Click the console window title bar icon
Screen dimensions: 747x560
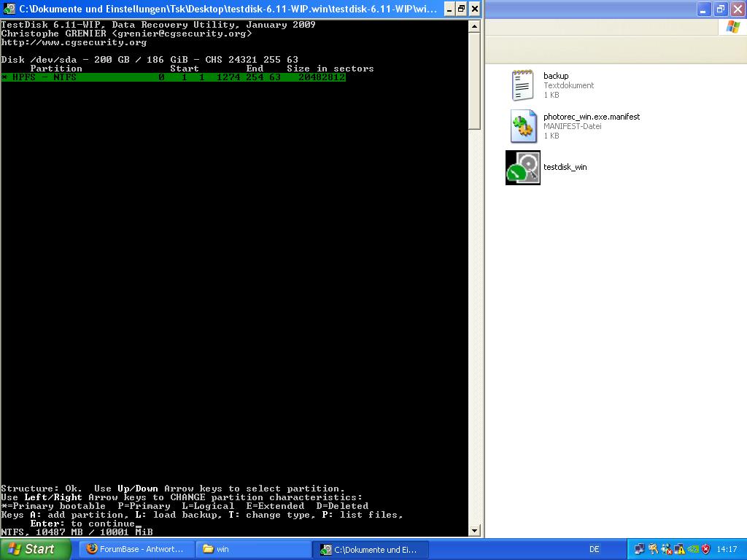coord(9,9)
